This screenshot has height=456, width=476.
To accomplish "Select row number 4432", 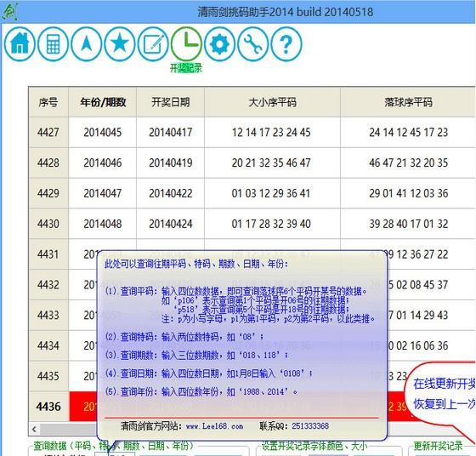I will [48, 285].
